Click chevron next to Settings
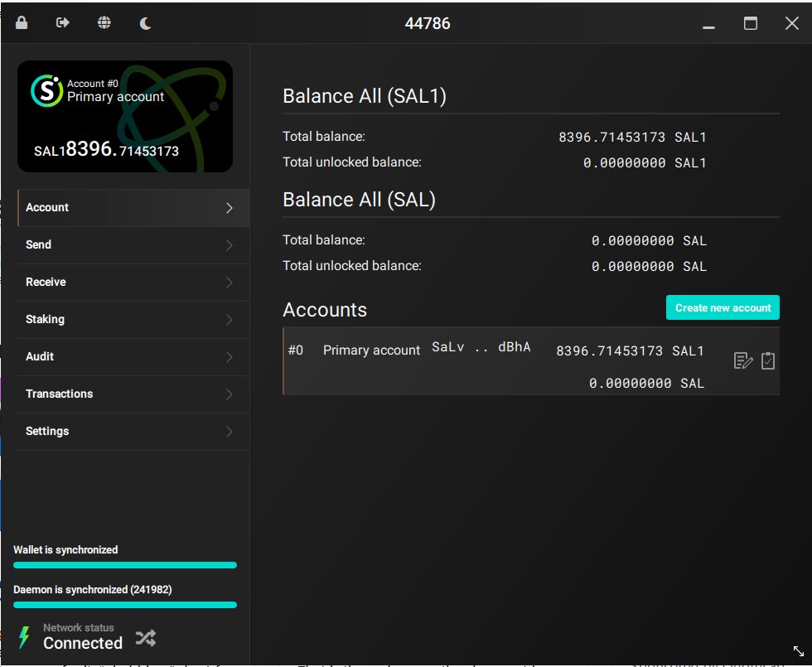This screenshot has height=667, width=812. [x=230, y=432]
